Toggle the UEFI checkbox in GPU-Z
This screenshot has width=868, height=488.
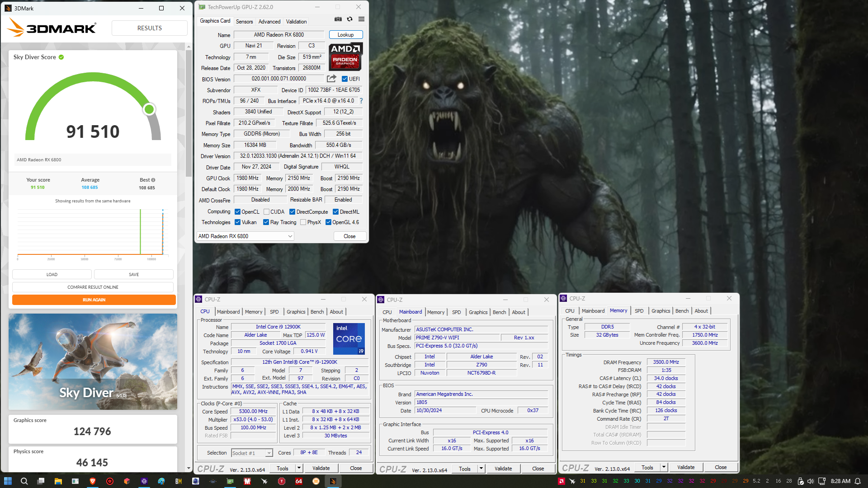tap(344, 79)
